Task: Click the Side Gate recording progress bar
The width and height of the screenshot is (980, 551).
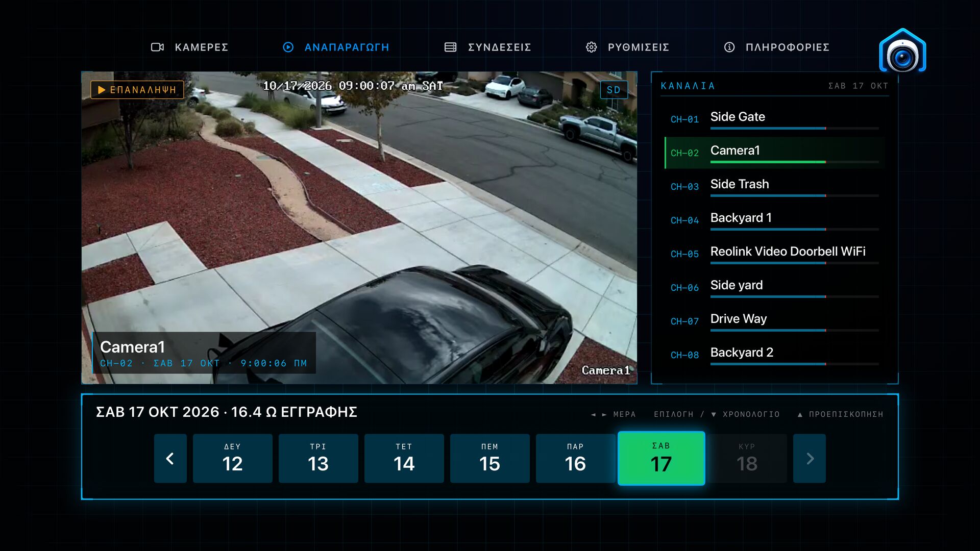Action: (x=794, y=128)
